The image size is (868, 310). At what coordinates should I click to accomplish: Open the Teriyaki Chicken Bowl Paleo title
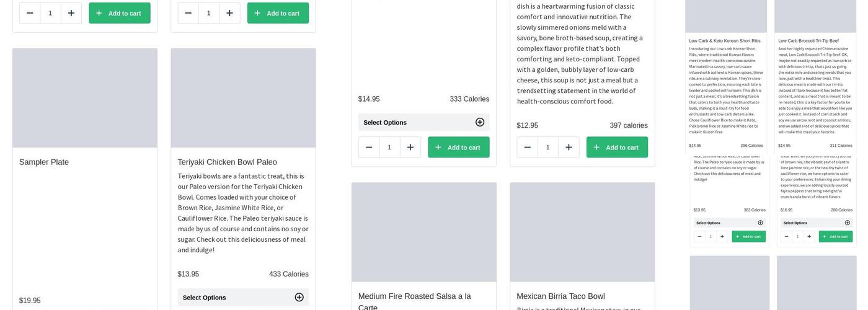(227, 162)
